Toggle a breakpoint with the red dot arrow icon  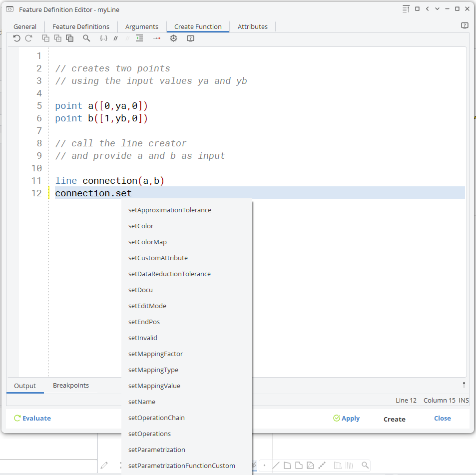click(x=156, y=38)
